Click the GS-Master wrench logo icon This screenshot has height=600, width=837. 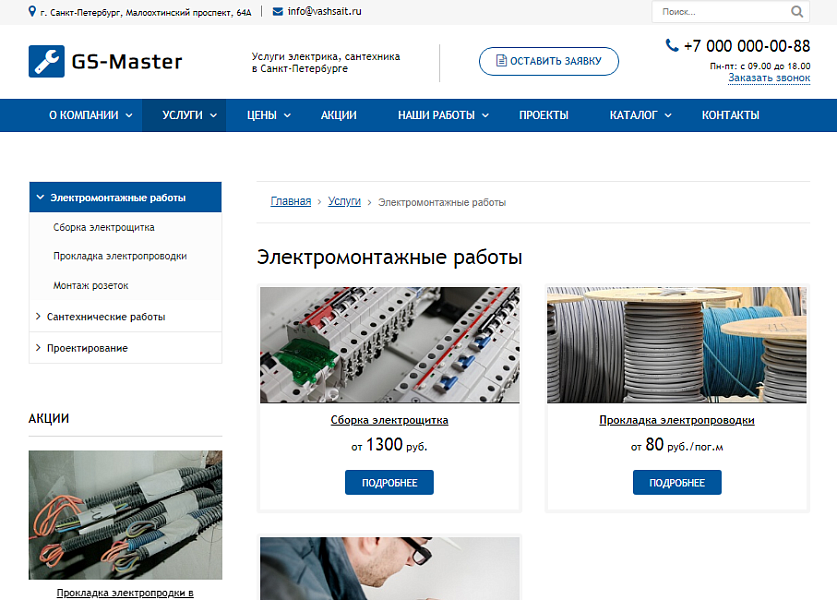(x=46, y=62)
